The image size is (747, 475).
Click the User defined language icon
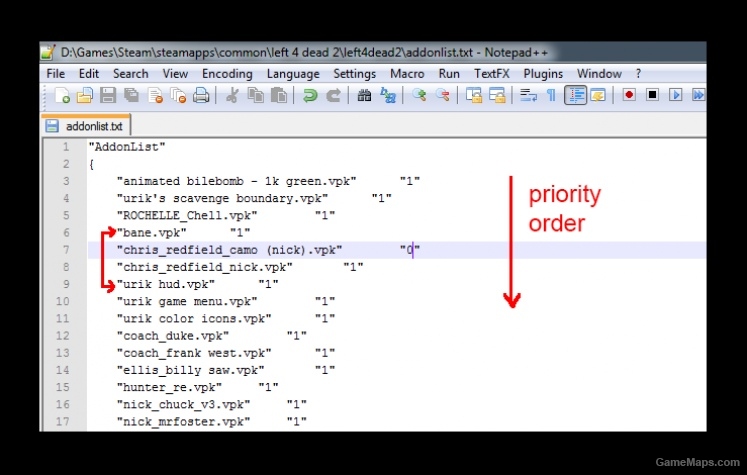pos(598,95)
